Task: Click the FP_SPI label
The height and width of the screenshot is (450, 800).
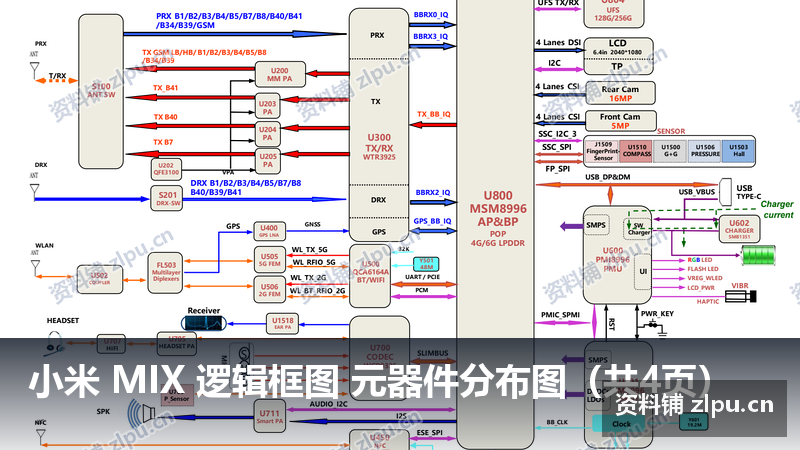Action: pos(557,169)
